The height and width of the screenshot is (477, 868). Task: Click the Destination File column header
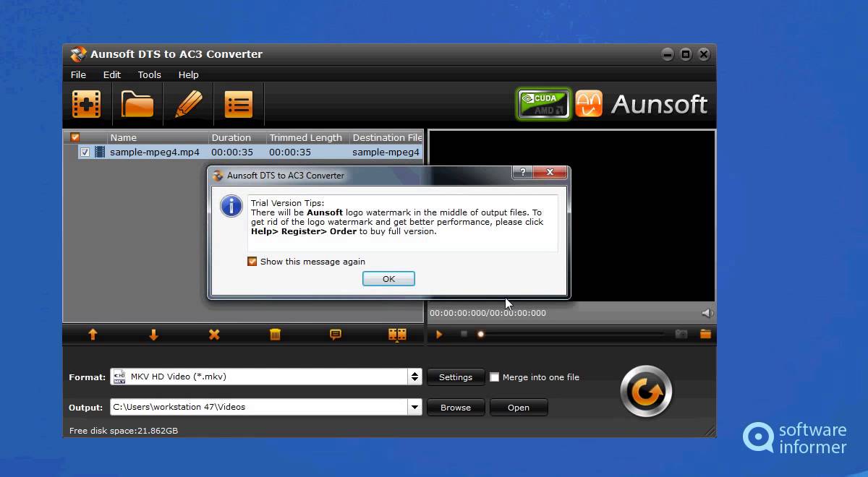(386, 137)
